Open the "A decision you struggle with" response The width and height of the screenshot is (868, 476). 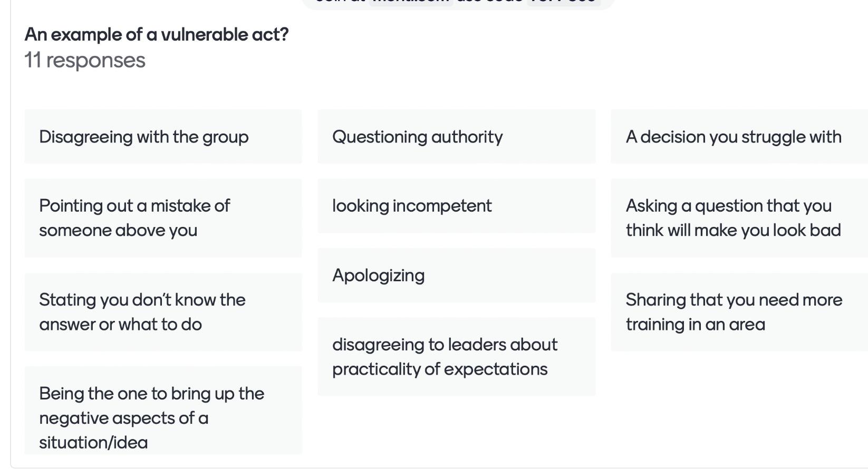pos(739,137)
